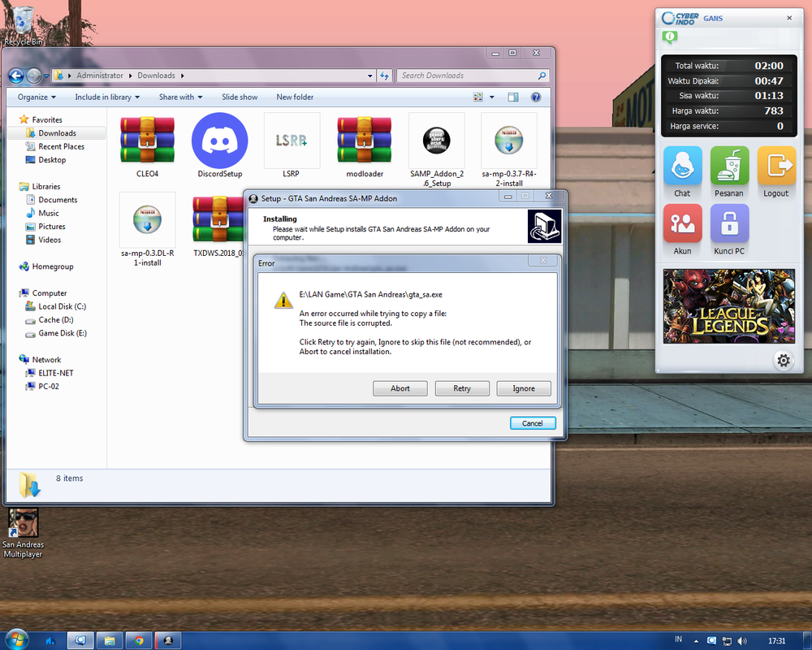Image resolution: width=812 pixels, height=650 pixels.
Task: Expand recent pages dropdown near forward arrow
Action: (46, 76)
